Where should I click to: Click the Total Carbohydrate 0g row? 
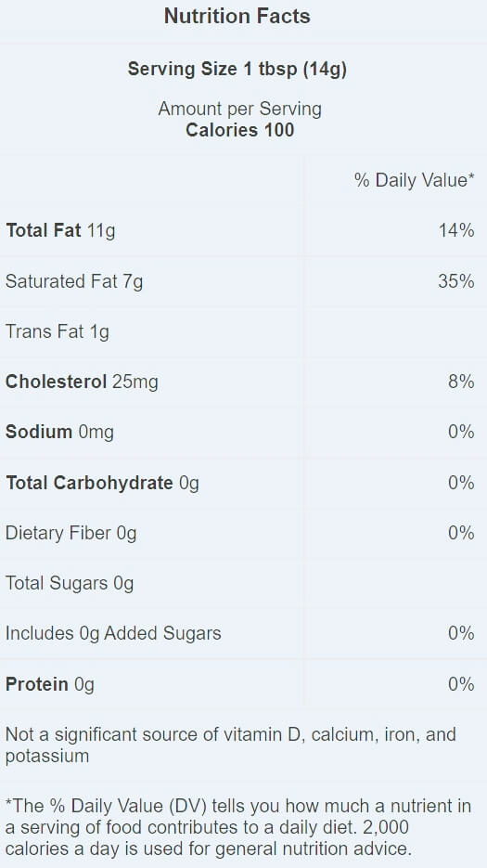tap(243, 483)
